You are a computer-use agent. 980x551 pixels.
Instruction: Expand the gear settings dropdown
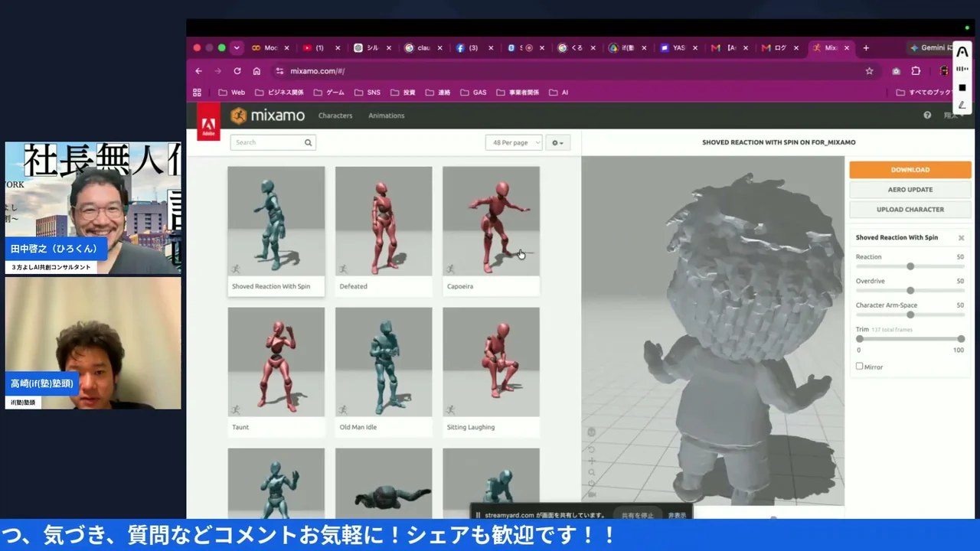tap(557, 142)
